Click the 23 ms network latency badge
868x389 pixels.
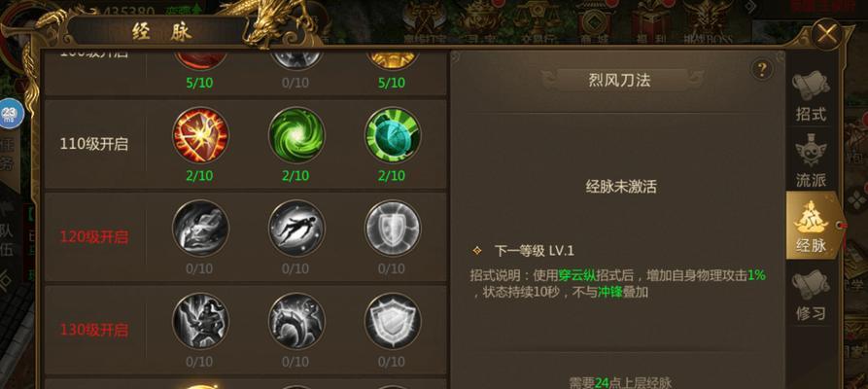10,114
